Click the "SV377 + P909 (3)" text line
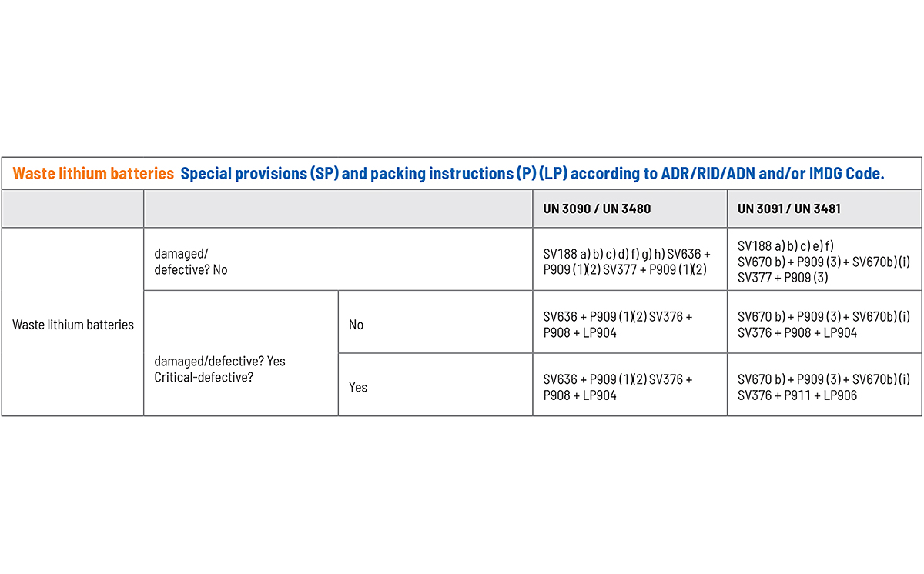Screen dimensions: 924x574 click(782, 278)
